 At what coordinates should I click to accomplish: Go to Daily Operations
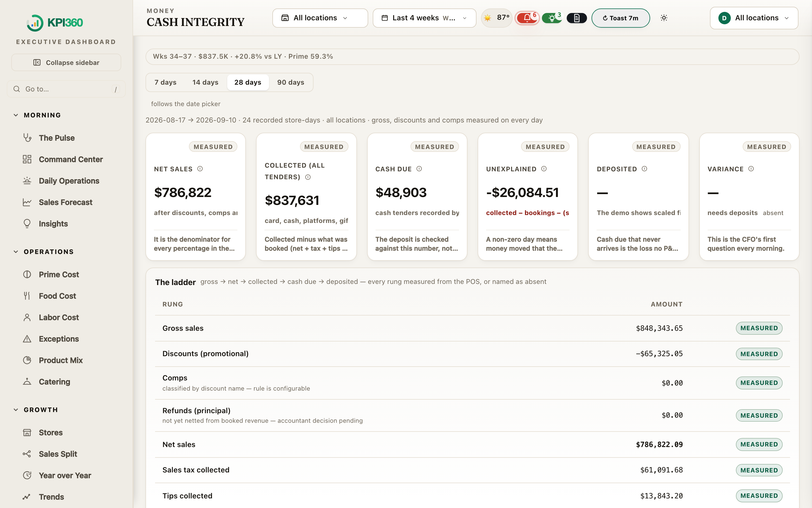click(69, 181)
